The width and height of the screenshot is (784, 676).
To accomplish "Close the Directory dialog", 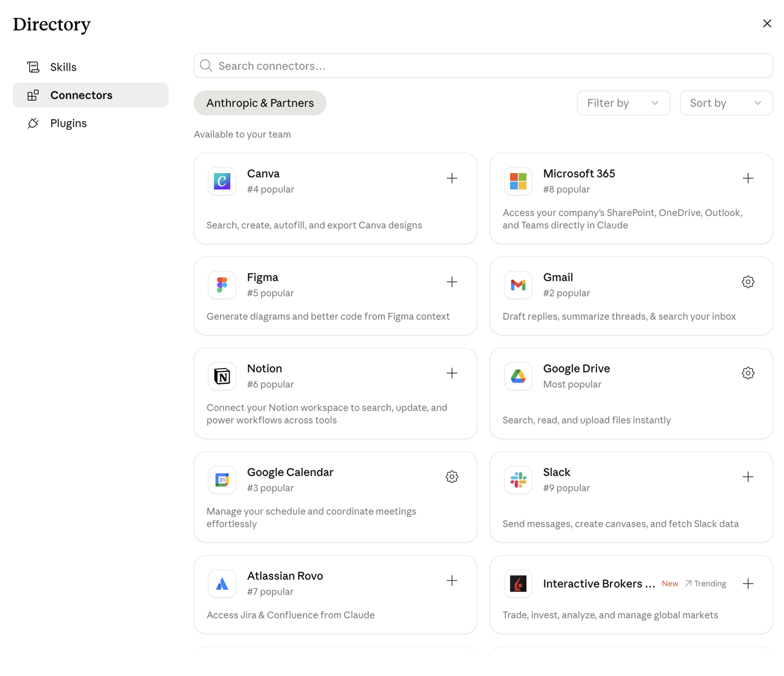I will click(767, 24).
